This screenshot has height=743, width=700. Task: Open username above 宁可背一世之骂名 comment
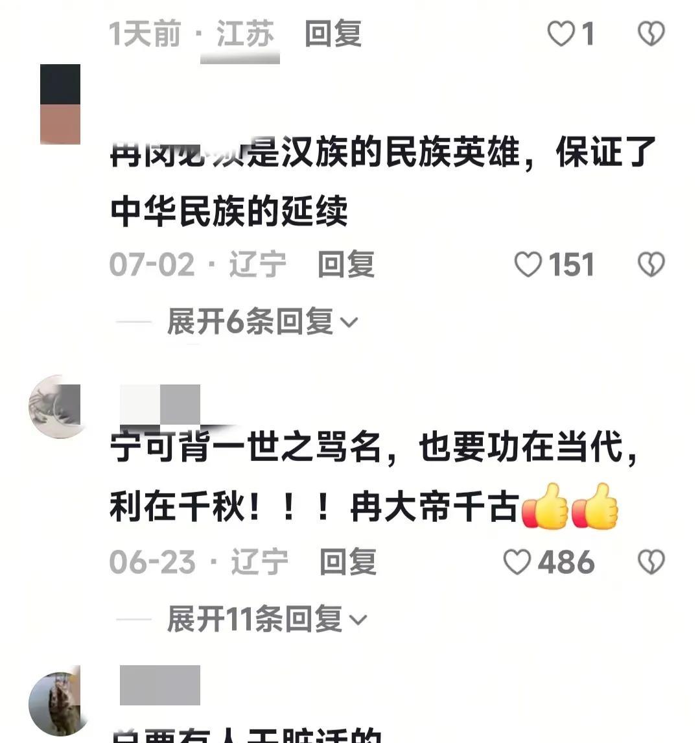(x=159, y=405)
